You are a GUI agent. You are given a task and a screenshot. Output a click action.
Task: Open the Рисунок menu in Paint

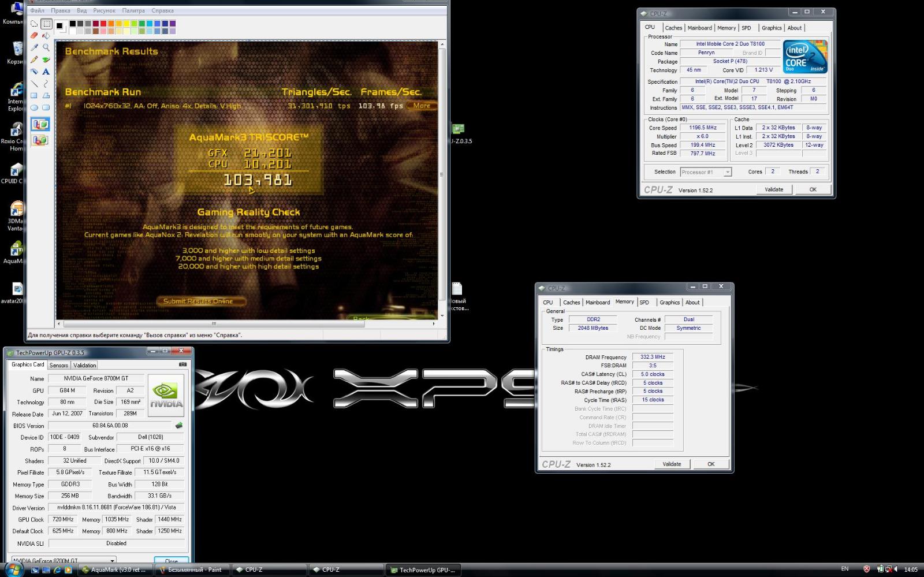pyautogui.click(x=105, y=10)
